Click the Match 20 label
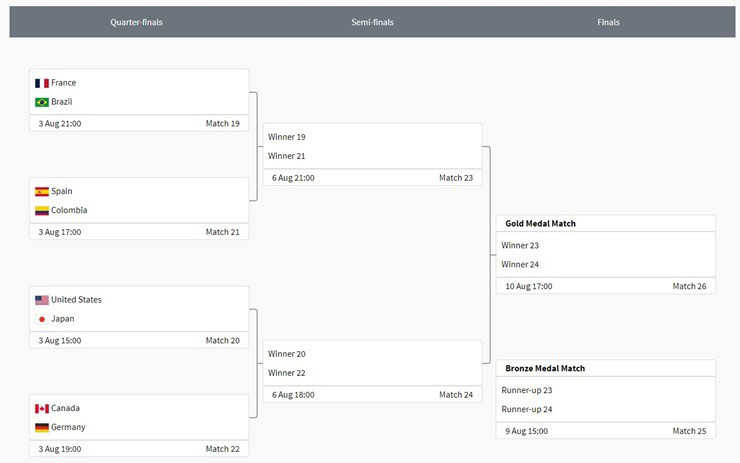740x463 pixels. pos(222,341)
